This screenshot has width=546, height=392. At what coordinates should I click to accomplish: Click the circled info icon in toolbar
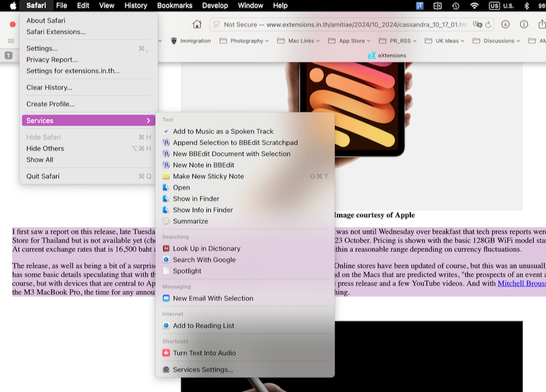click(x=524, y=24)
